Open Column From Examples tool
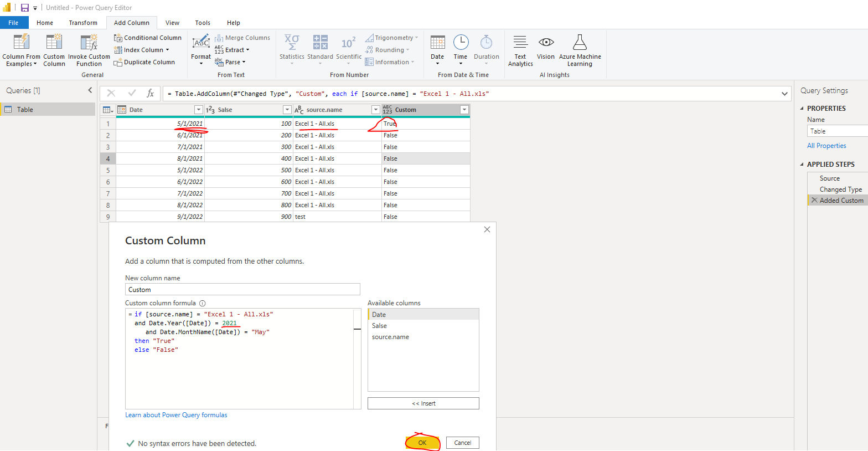 (21, 50)
